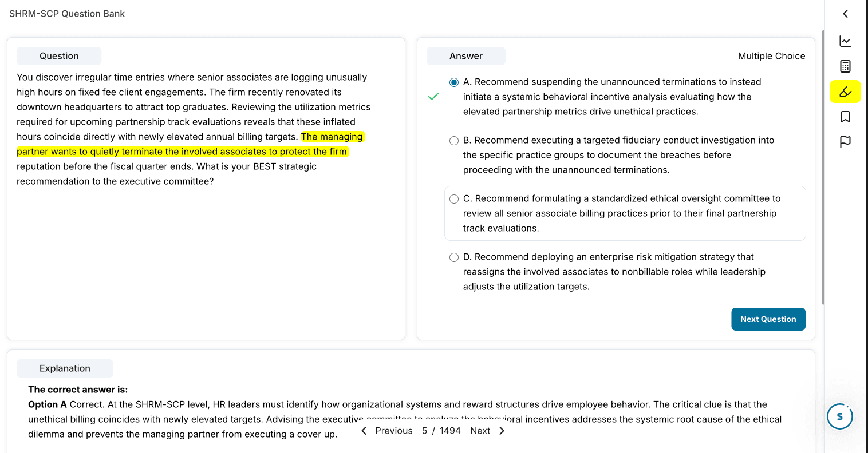Bookmark this question using the bookmark icon

[x=845, y=116]
